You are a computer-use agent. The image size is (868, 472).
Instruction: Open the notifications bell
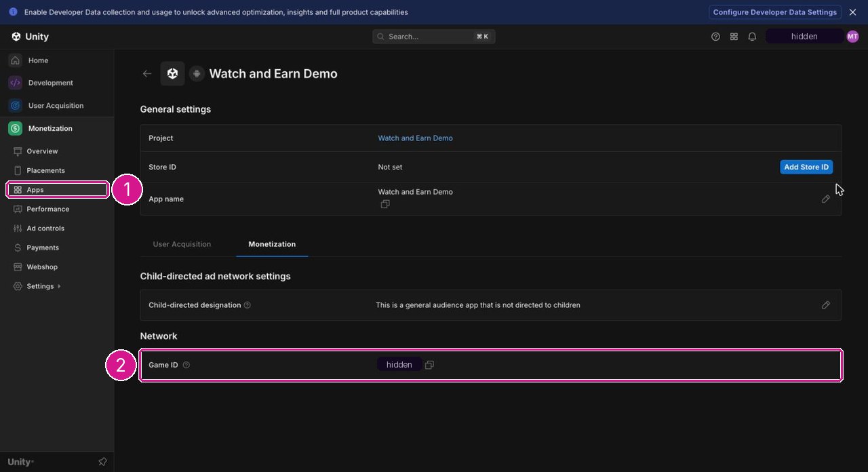point(752,37)
